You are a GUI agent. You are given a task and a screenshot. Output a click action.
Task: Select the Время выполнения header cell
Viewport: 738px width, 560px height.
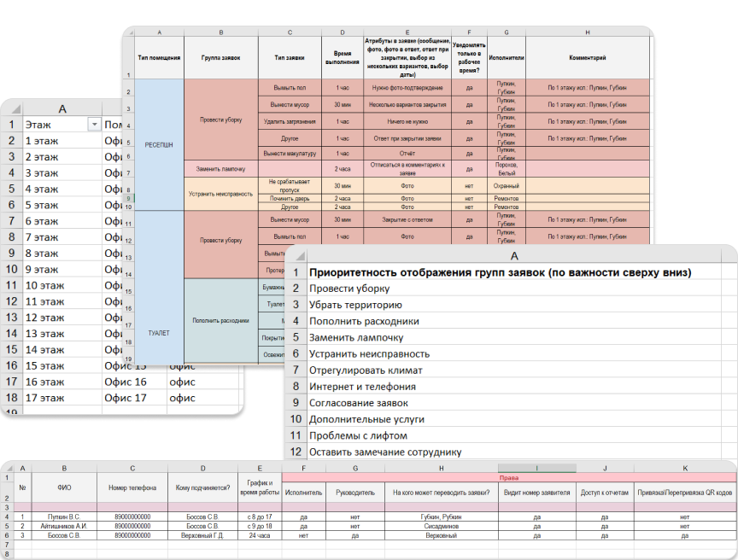342,58
